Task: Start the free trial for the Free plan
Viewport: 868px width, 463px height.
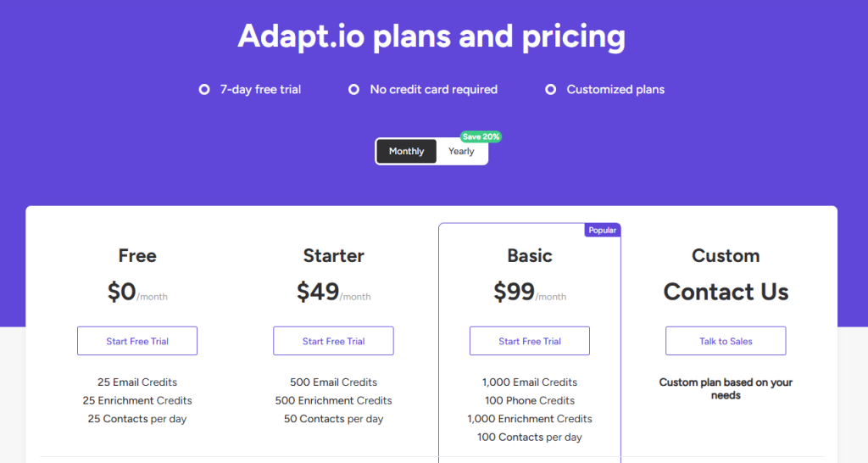Action: (137, 341)
